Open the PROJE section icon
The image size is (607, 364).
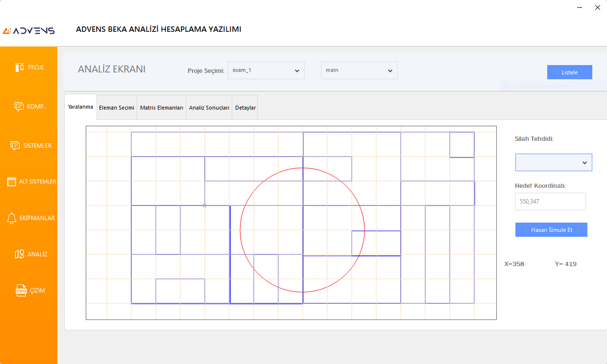(x=20, y=68)
